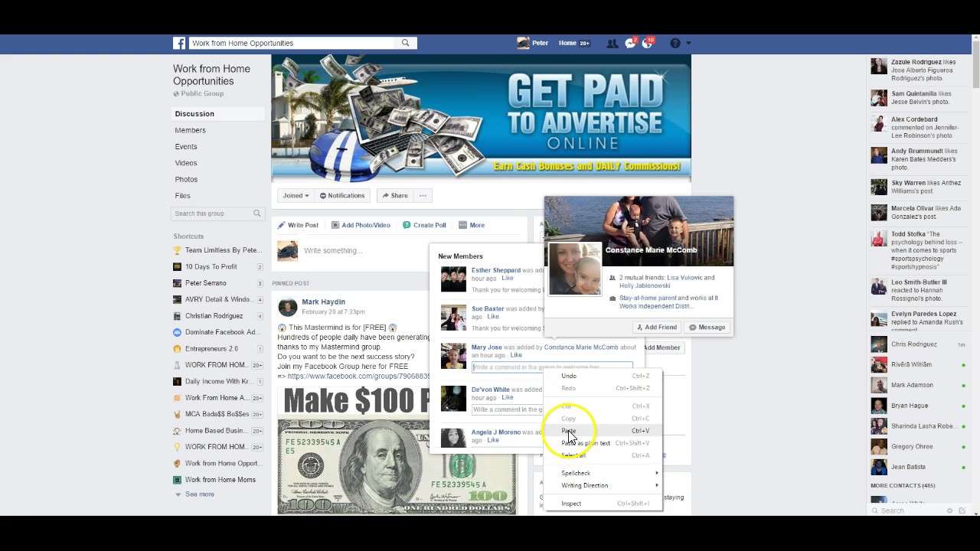The height and width of the screenshot is (551, 980).
Task: Open the Friend Requests icon
Action: 612,44
